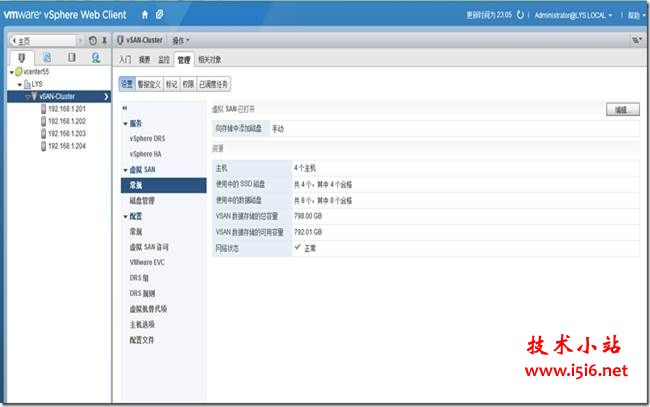Open the 权限 sub-tab
650x407 pixels.
pos(188,84)
